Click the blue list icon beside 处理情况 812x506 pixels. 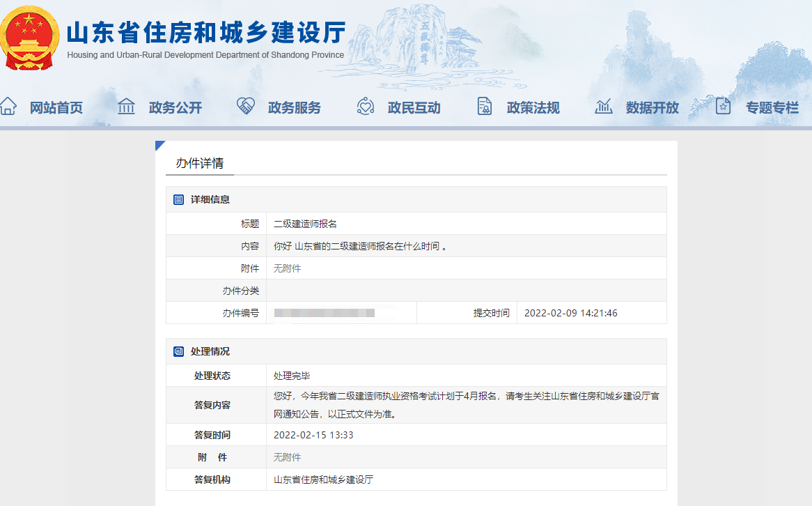pos(179,351)
